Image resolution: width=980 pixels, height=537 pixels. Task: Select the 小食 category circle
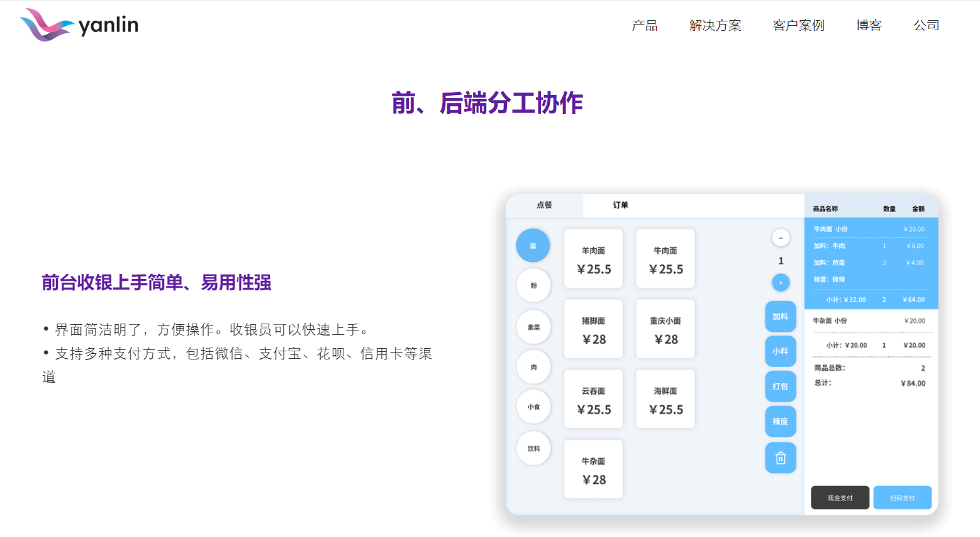click(x=533, y=407)
